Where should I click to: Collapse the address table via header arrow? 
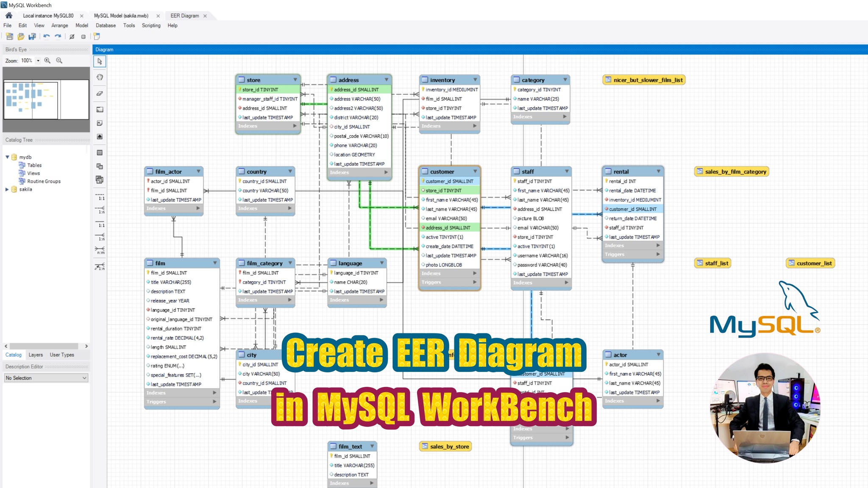click(387, 80)
